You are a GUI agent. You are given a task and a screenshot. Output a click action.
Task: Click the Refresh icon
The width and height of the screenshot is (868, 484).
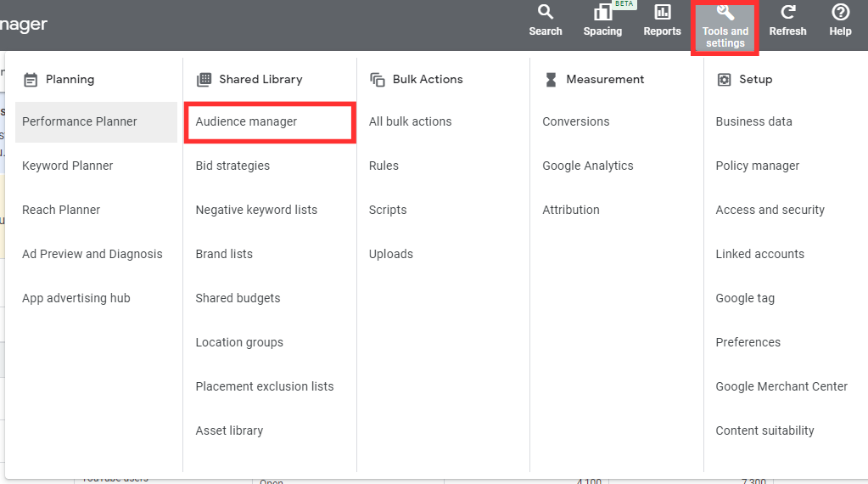tap(787, 12)
